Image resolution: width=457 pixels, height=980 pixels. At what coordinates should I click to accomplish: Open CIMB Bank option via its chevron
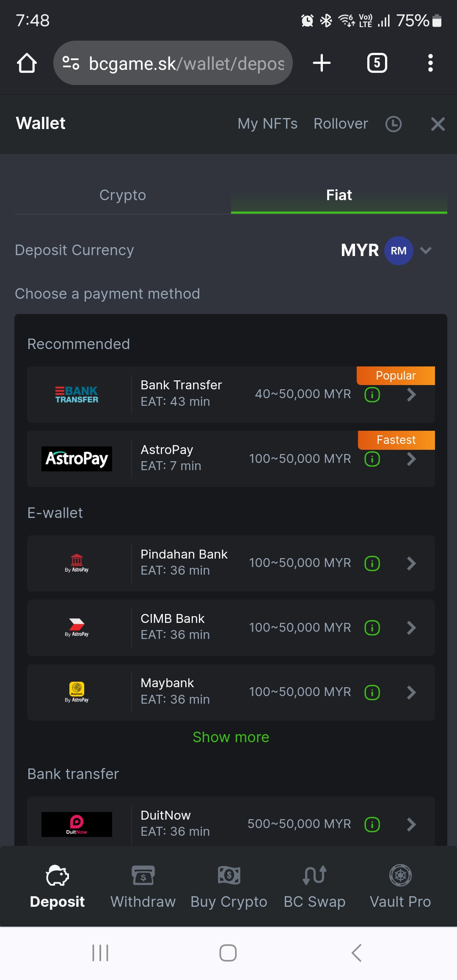click(411, 628)
